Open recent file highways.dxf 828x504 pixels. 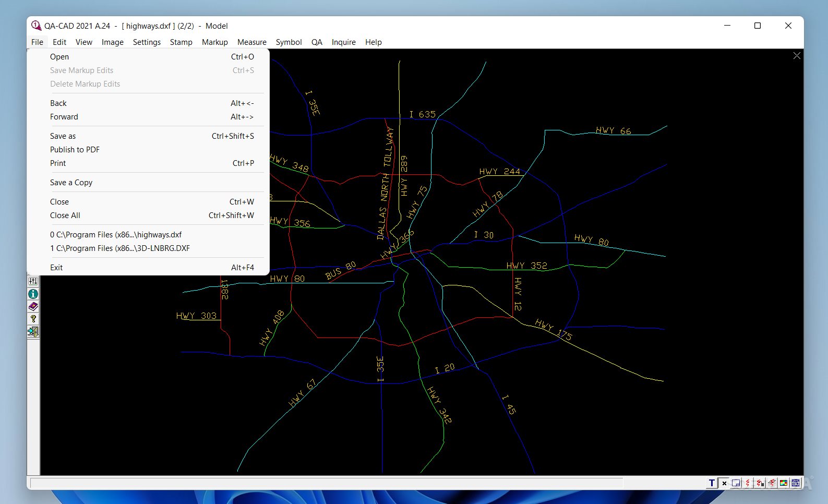(x=148, y=235)
